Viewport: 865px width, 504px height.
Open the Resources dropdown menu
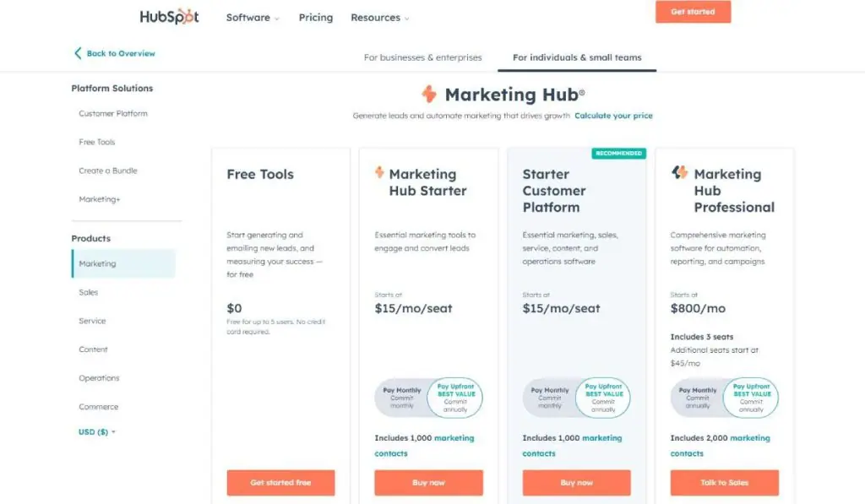(x=380, y=18)
